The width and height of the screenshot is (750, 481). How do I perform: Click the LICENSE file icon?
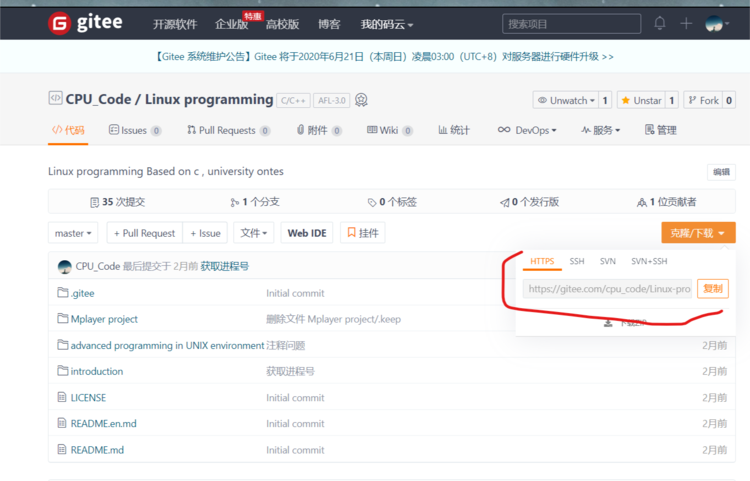62,397
